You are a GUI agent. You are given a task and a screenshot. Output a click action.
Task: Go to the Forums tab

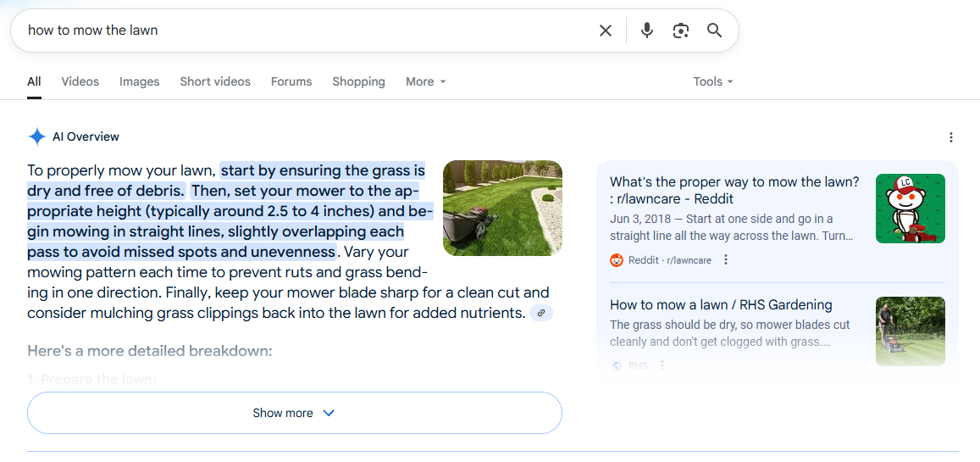[x=291, y=82]
